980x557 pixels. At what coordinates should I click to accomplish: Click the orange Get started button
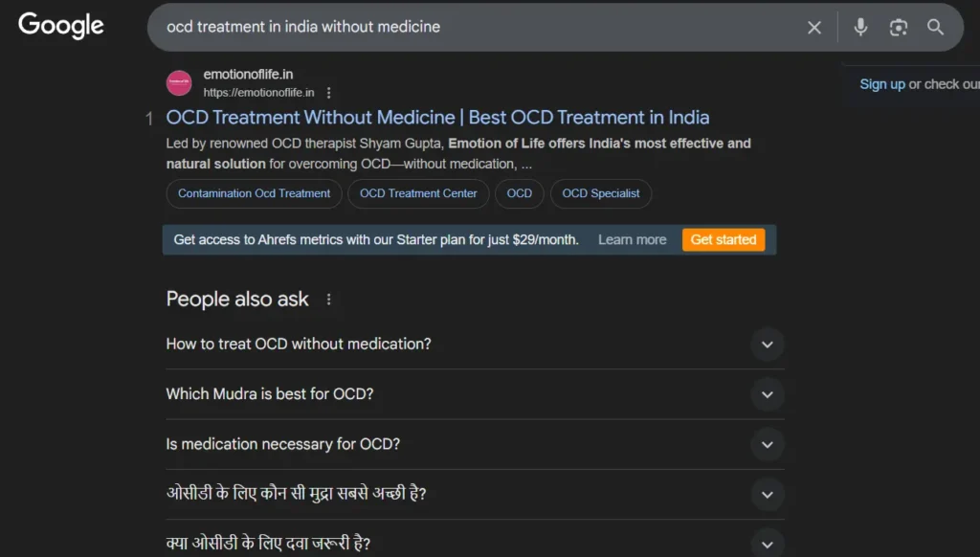tap(724, 240)
